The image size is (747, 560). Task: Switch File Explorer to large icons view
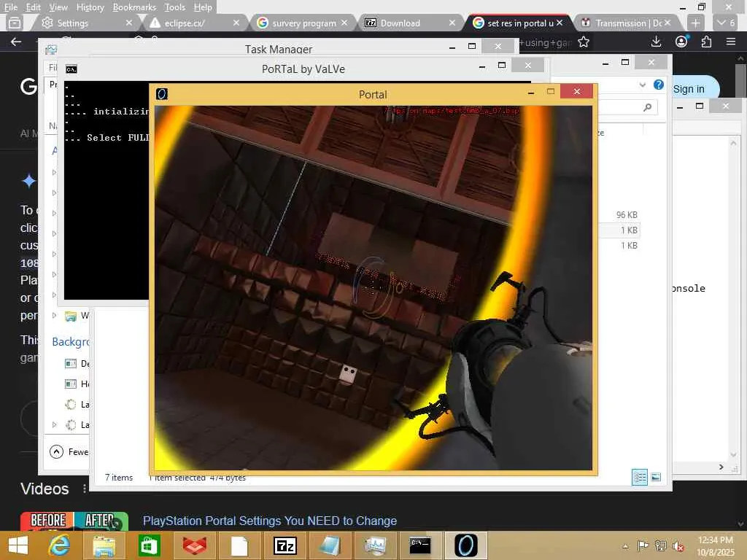(656, 477)
